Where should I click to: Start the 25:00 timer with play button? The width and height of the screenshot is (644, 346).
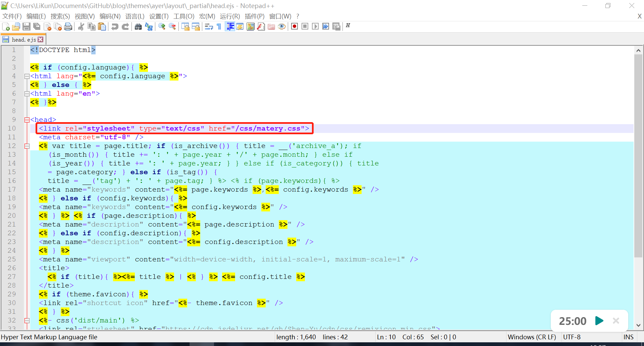(x=599, y=321)
